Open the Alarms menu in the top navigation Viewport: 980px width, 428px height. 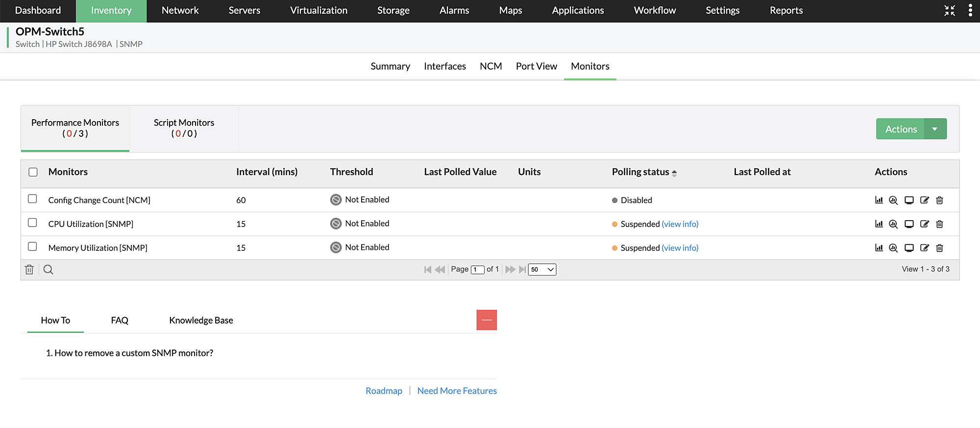click(x=454, y=10)
